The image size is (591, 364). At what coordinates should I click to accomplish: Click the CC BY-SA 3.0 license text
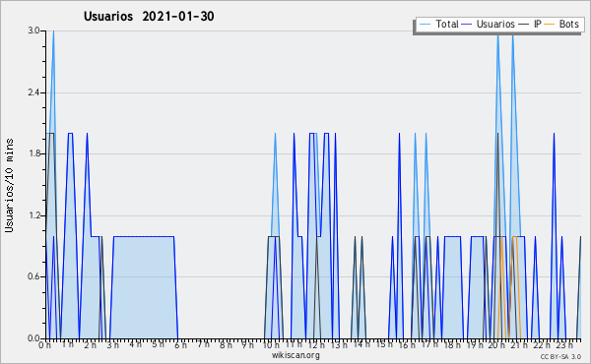click(x=560, y=356)
